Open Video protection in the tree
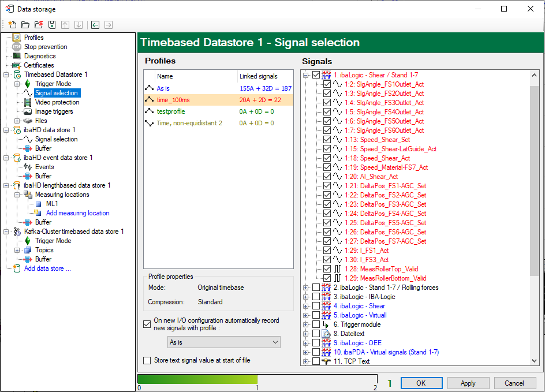 pyautogui.click(x=57, y=102)
